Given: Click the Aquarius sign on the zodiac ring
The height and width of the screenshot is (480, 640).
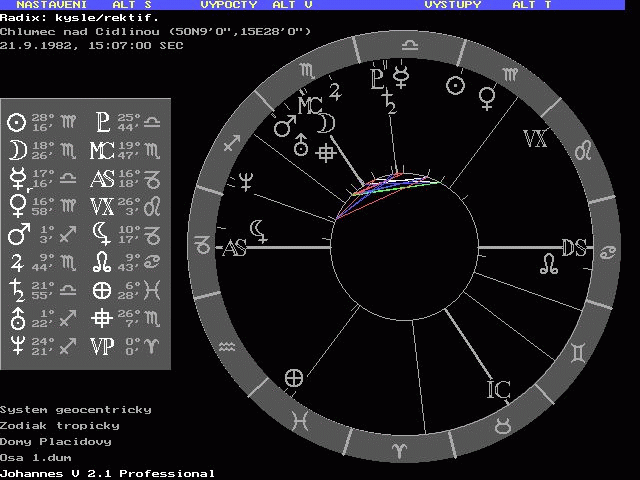Looking at the screenshot, I should pos(228,347).
